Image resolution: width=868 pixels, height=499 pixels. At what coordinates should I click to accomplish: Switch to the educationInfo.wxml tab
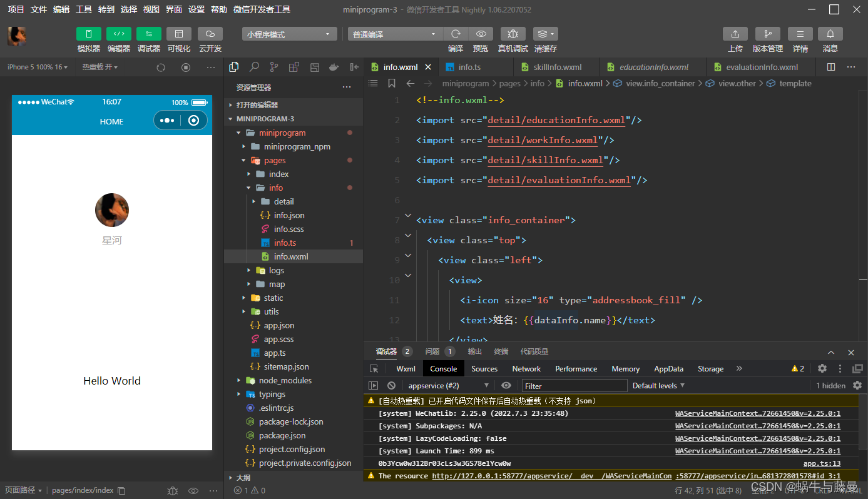click(653, 67)
